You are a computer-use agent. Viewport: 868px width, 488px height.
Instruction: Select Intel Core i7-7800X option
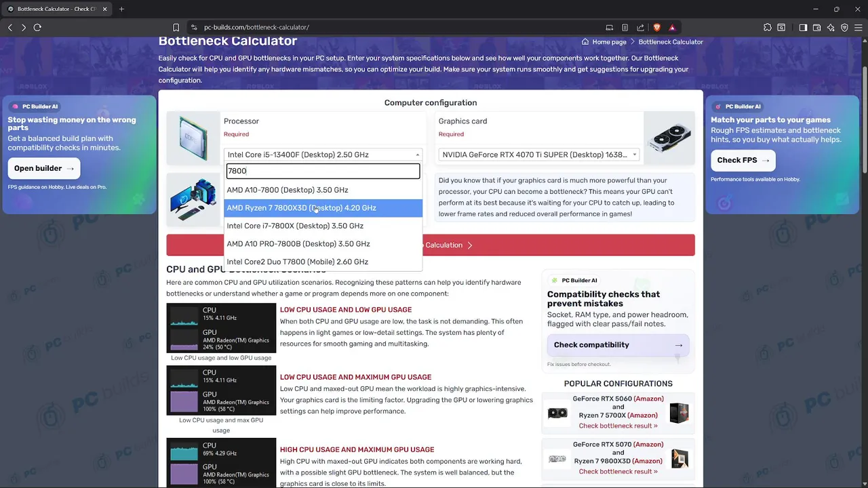[x=323, y=226]
